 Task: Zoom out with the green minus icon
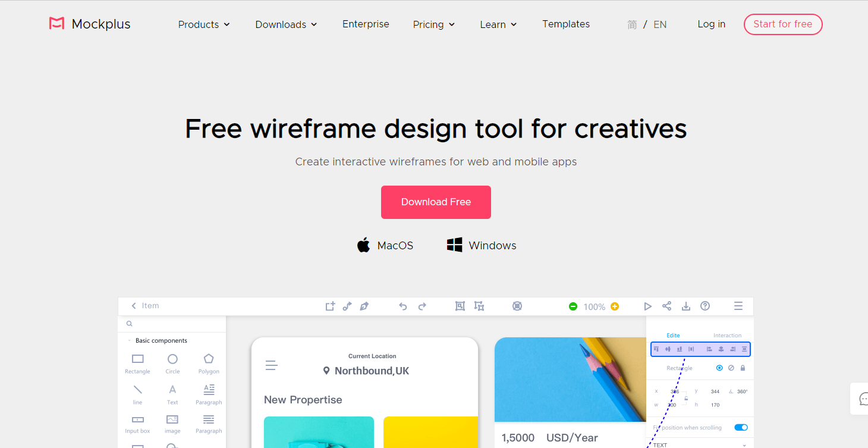[x=573, y=306]
